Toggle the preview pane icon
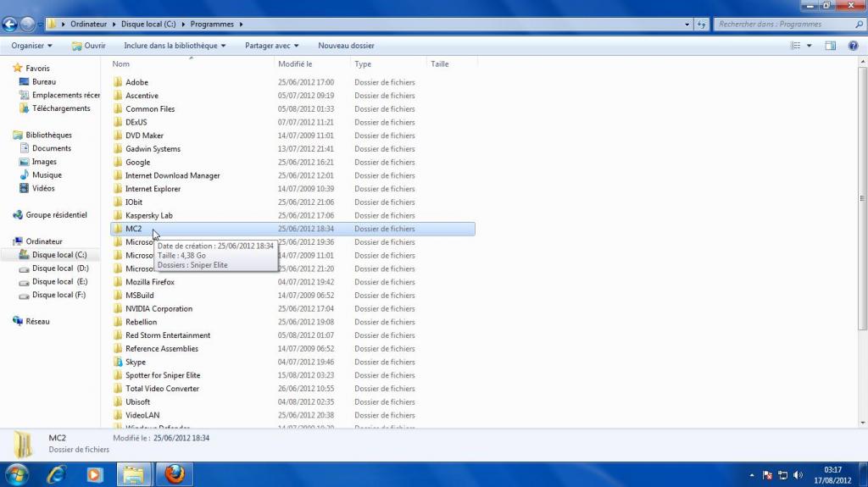This screenshot has width=868, height=487. [831, 46]
